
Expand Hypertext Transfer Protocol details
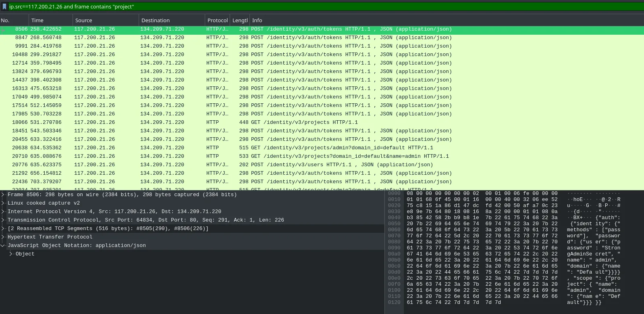pyautogui.click(x=3, y=237)
